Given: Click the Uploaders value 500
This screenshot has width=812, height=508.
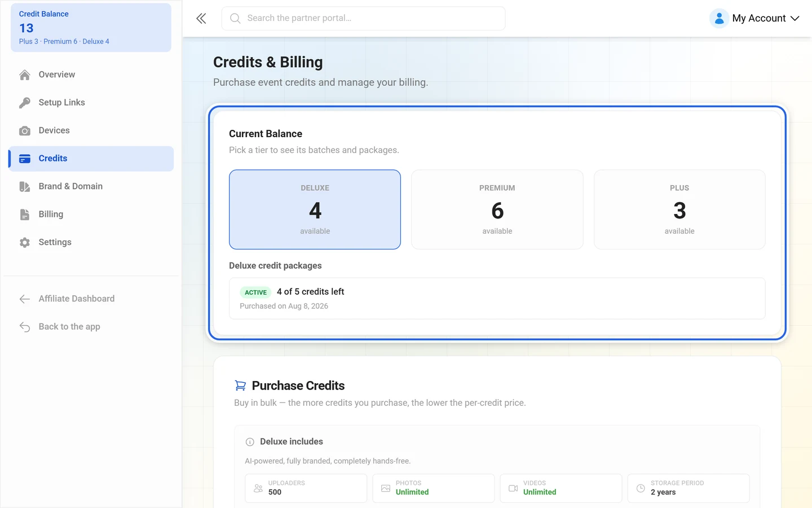Looking at the screenshot, I should (275, 492).
